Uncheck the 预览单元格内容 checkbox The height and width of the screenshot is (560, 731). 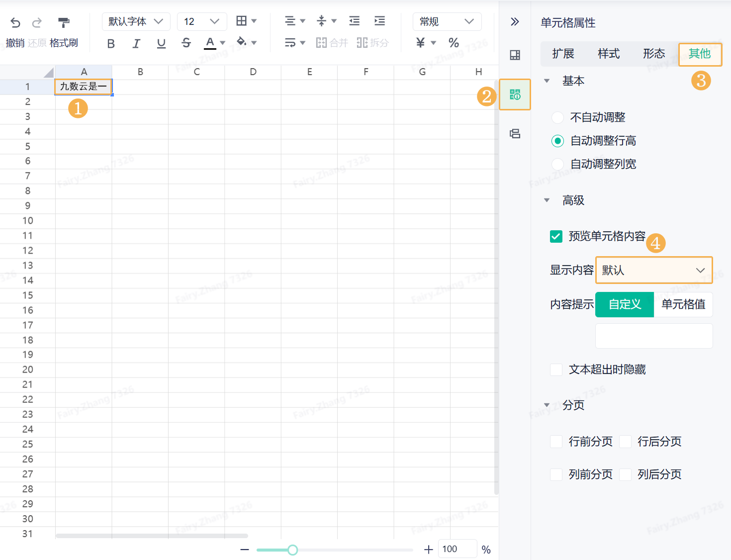coord(556,236)
